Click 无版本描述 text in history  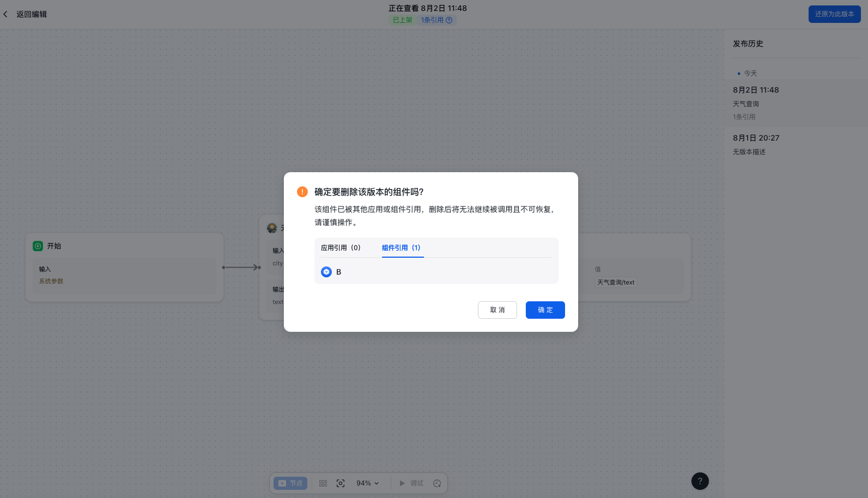[x=749, y=152]
